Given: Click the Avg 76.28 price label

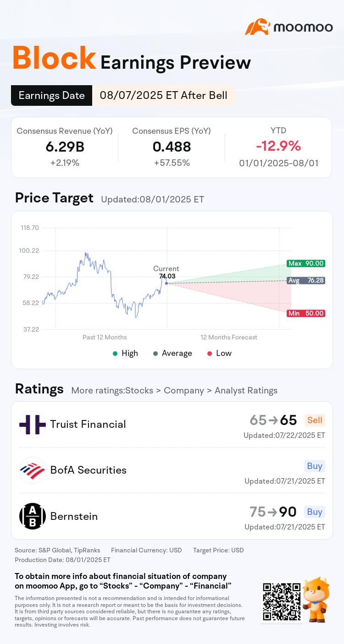Looking at the screenshot, I should click(x=306, y=280).
